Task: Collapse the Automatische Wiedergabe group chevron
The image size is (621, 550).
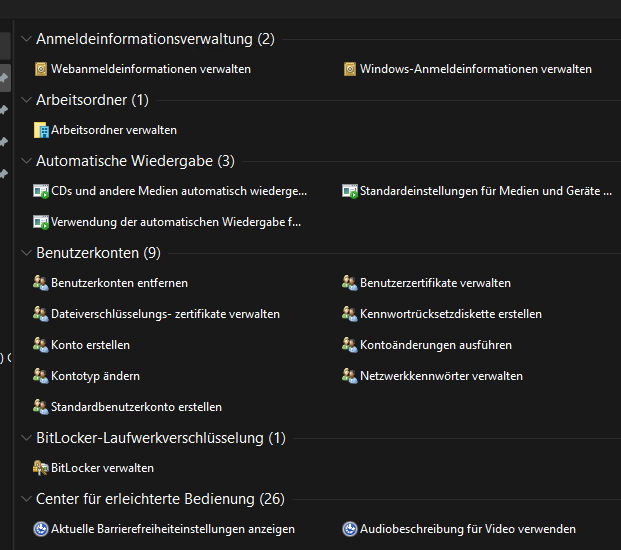Action: 27,161
